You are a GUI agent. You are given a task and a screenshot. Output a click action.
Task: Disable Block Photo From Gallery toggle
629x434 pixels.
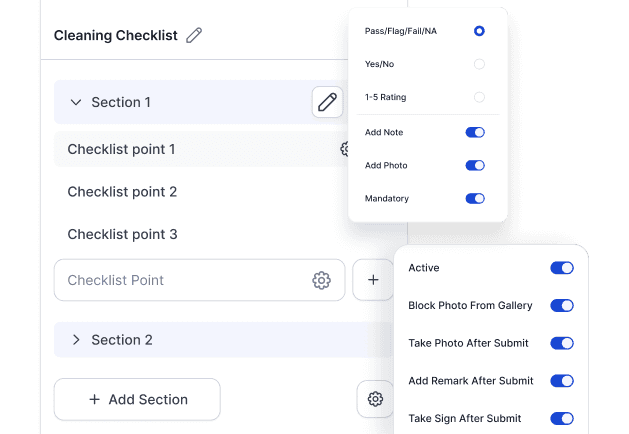point(562,305)
